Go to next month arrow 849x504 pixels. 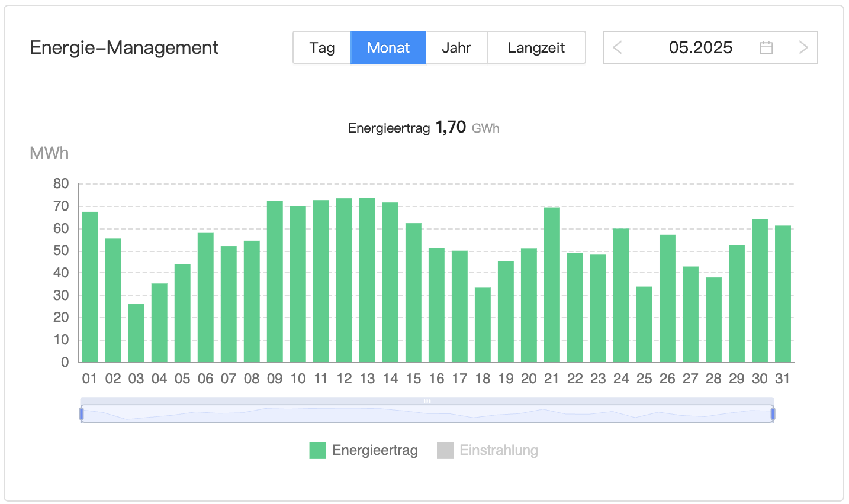tap(803, 47)
